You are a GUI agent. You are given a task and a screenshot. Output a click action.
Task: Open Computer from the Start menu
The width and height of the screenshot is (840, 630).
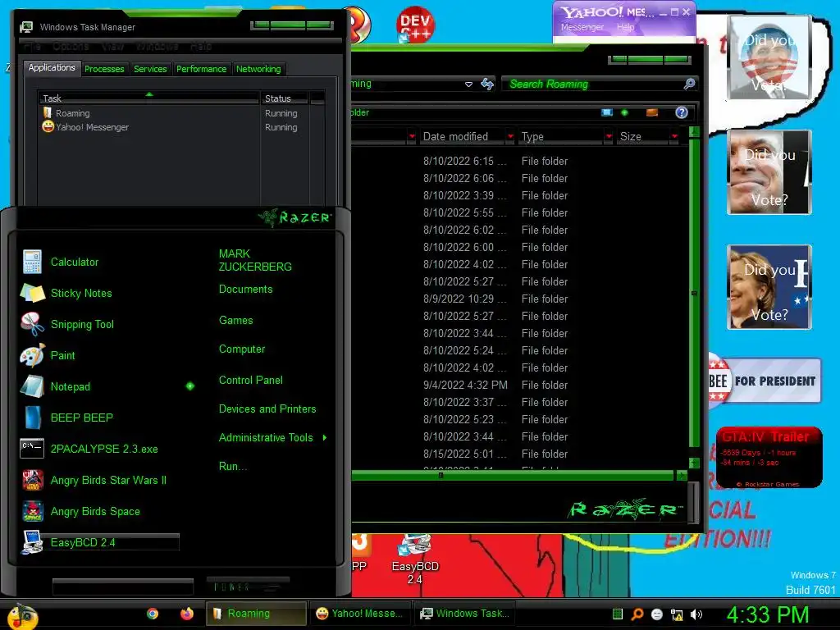(242, 349)
